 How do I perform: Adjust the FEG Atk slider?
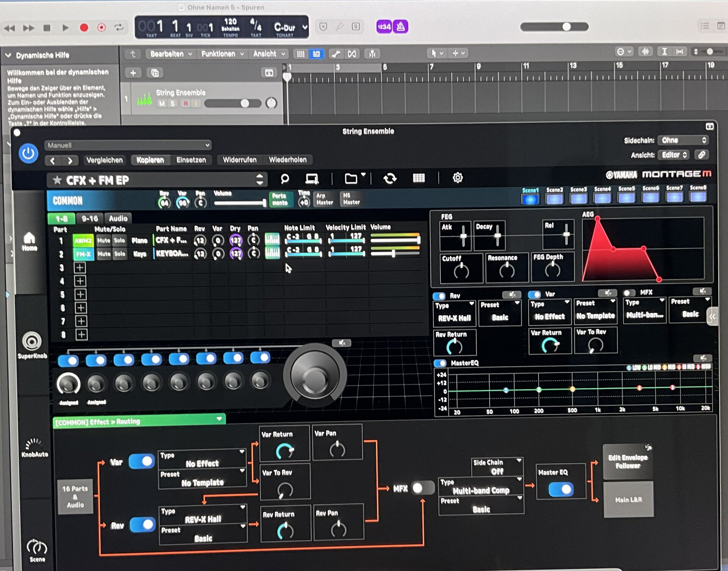(x=463, y=235)
